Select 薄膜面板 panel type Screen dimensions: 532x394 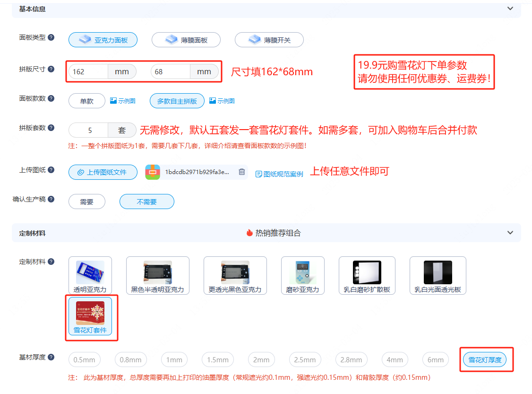click(x=186, y=40)
